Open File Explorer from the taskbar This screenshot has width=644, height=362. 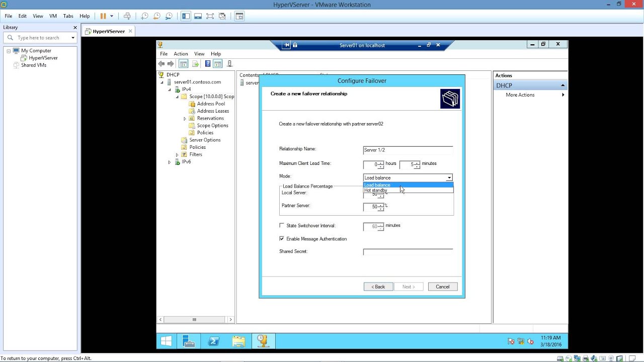pyautogui.click(x=238, y=341)
